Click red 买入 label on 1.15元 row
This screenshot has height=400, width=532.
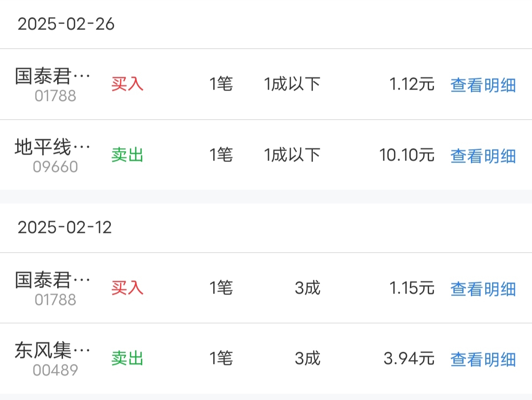pyautogui.click(x=127, y=288)
